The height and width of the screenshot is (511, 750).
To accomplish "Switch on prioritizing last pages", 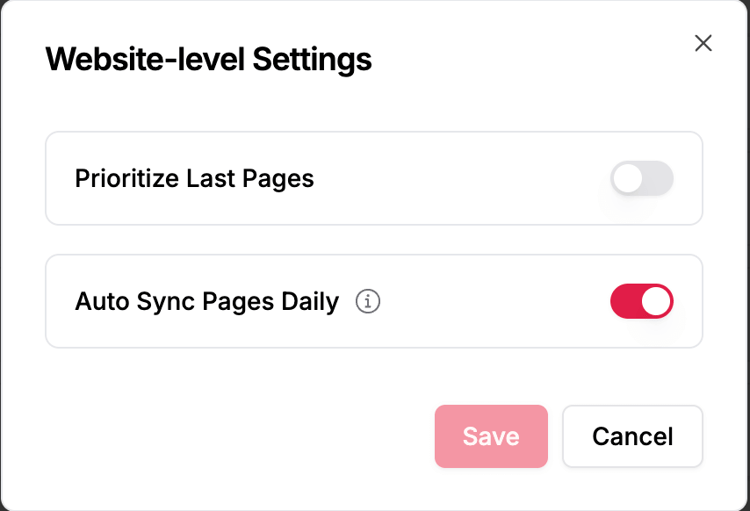I will (x=641, y=179).
